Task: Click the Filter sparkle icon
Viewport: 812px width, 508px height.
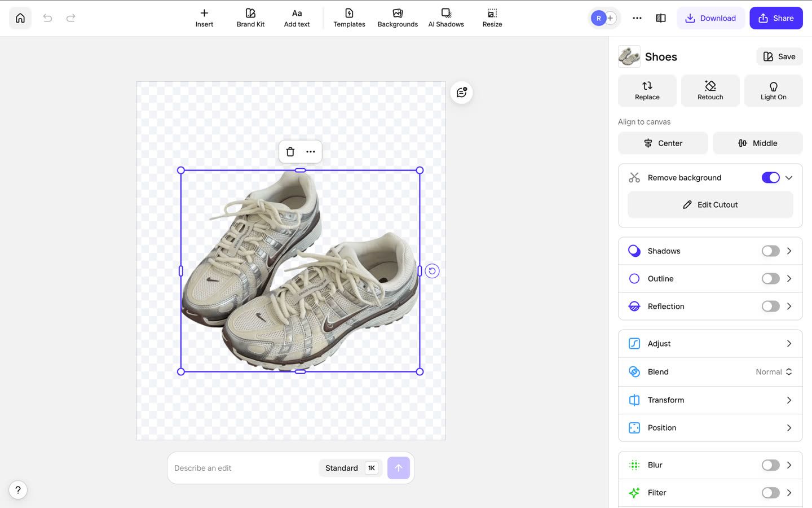Action: pos(634,493)
